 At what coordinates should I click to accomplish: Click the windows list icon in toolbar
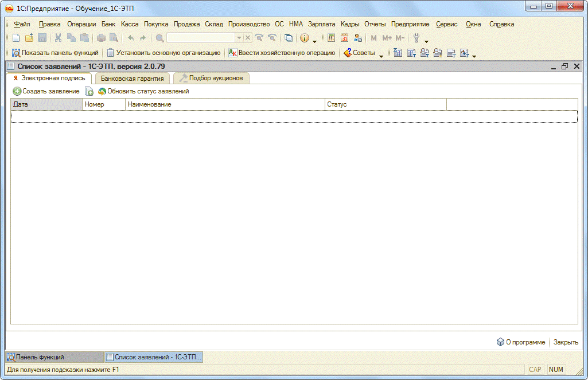pyautogui.click(x=289, y=38)
